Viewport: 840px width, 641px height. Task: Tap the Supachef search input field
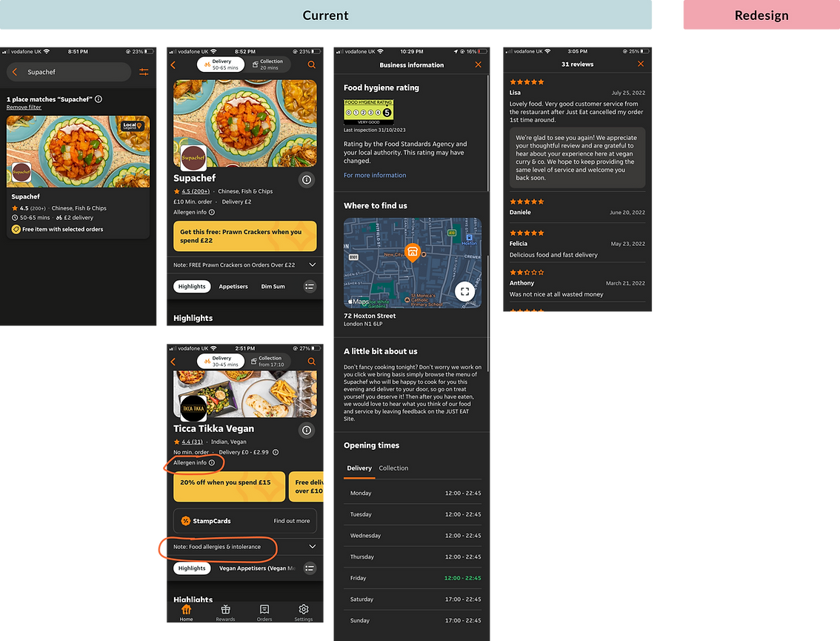click(69, 72)
